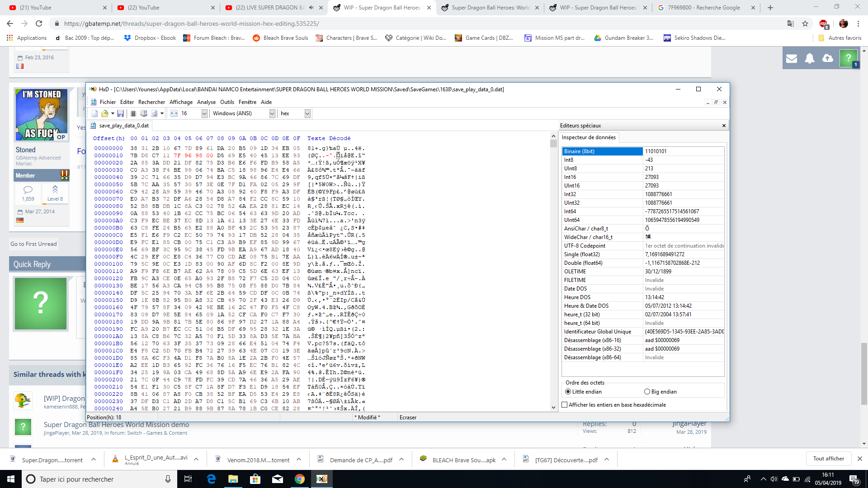Open the Fichier menu in HxD
Image resolution: width=868 pixels, height=488 pixels.
click(108, 102)
